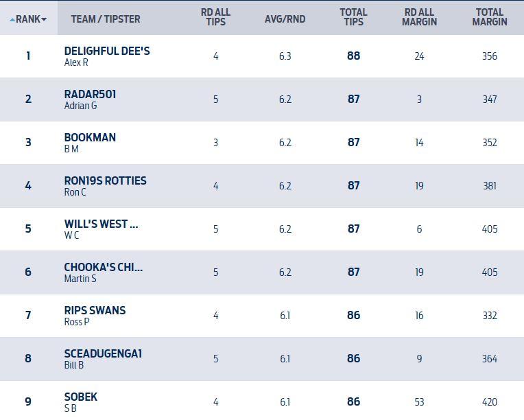Viewport: 524px width, 420px height.
Task: Sort table by Total Tips header
Action: coord(353,17)
